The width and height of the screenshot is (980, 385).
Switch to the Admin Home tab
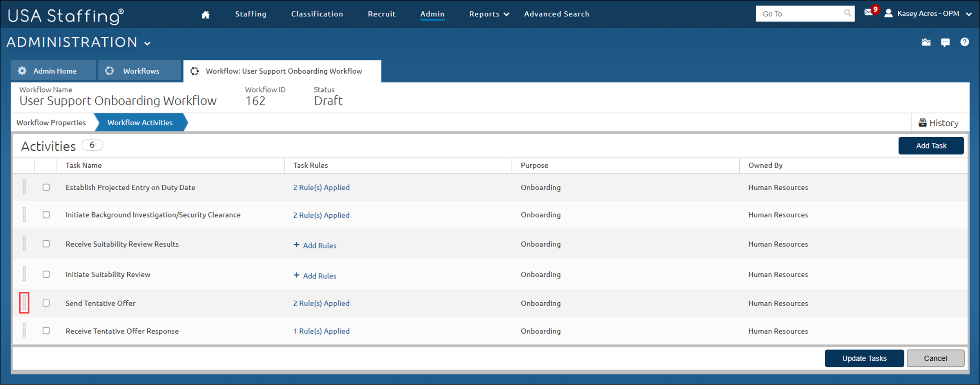(x=53, y=71)
